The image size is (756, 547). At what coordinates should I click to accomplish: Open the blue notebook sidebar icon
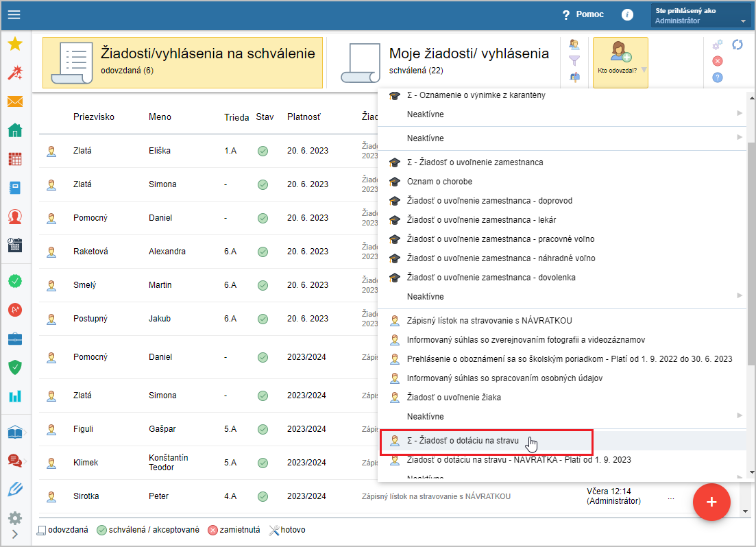pyautogui.click(x=15, y=188)
